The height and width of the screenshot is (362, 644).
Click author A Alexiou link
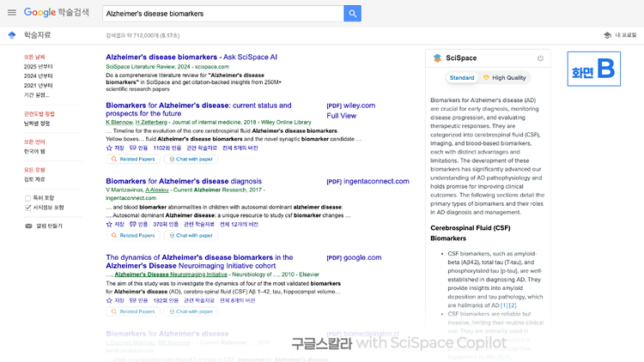pos(157,190)
